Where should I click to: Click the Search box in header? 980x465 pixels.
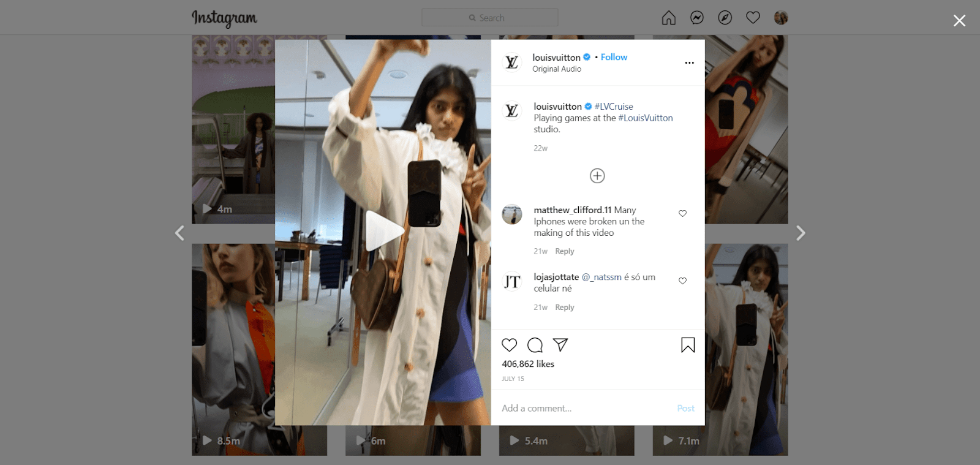point(490,18)
